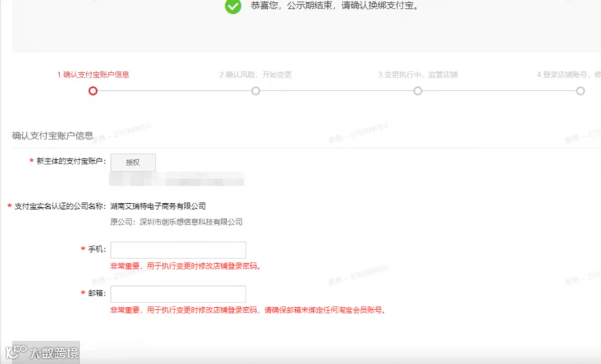The height and width of the screenshot is (364, 601).
Task: Click the 授权 authorize button
Action: (133, 162)
